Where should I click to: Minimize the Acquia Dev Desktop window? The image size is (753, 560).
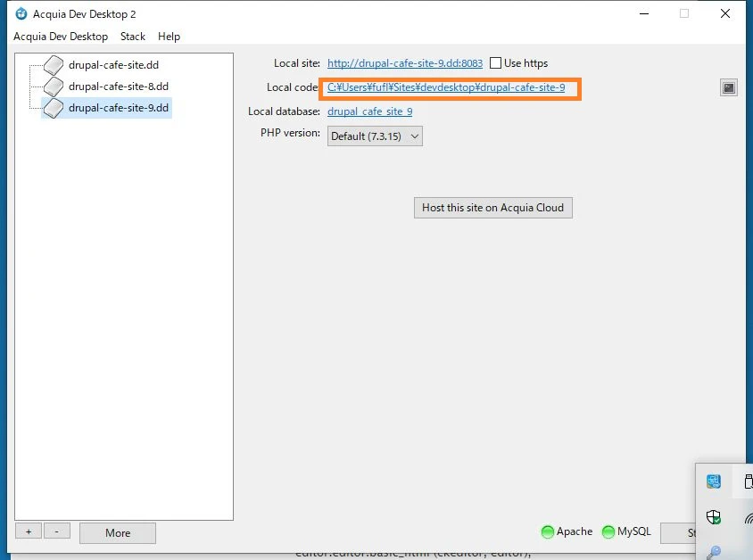644,13
